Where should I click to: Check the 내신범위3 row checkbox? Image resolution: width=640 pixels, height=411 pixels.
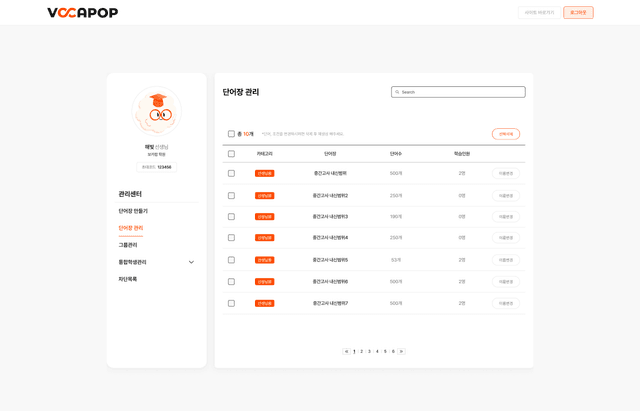pyautogui.click(x=231, y=217)
